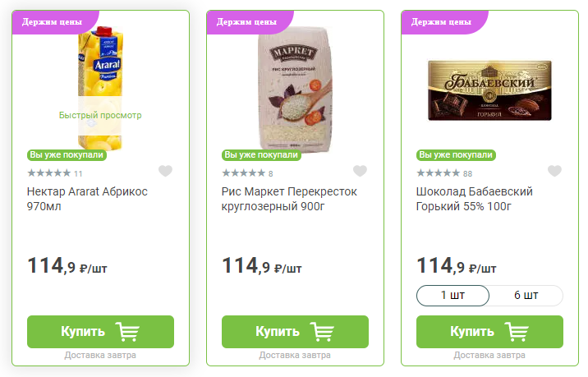Open the 11 reviews star rating of nectar
The height and width of the screenshot is (377, 588).
55,173
